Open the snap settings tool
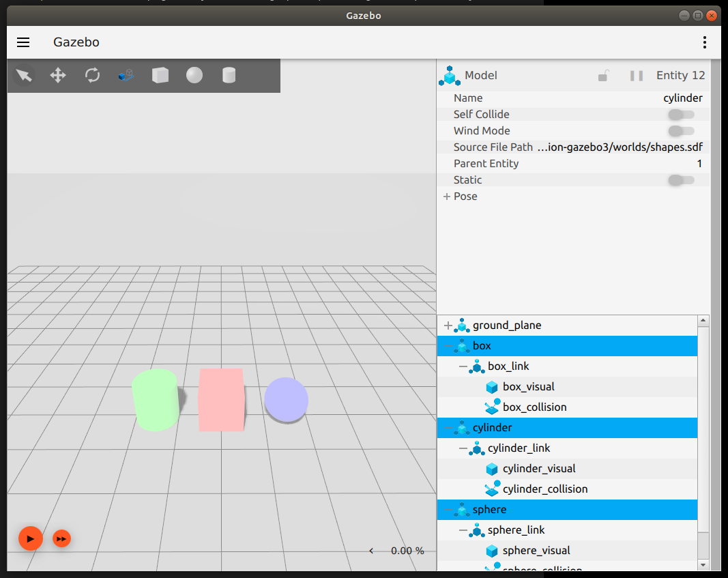 [x=126, y=75]
